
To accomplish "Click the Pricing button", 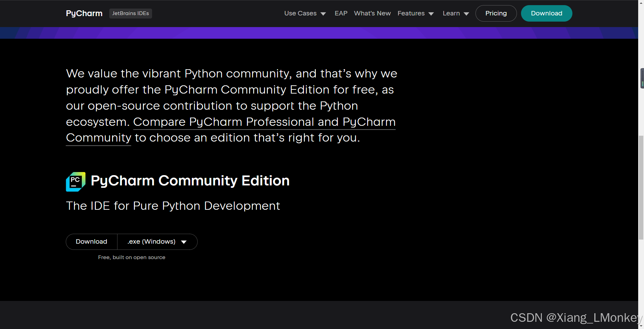I will point(496,13).
